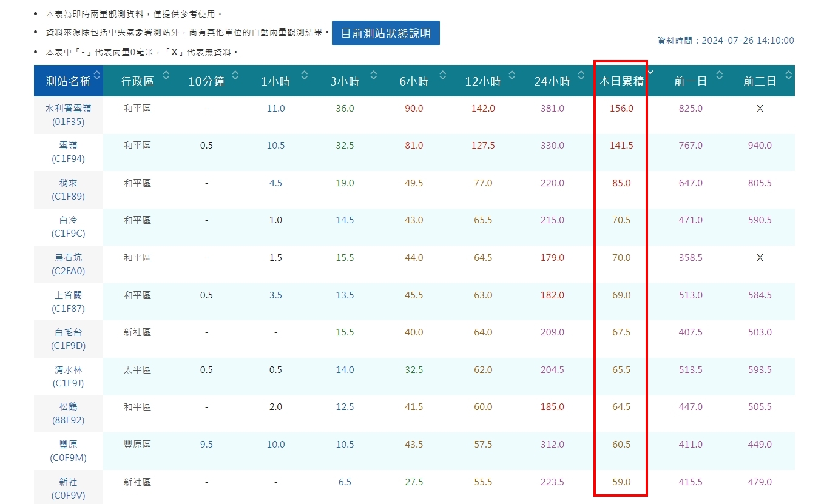Open station 稍來 (C1F89)

tap(68, 190)
